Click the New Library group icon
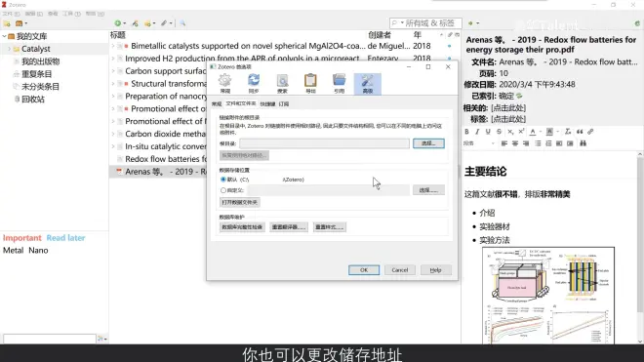The width and height of the screenshot is (644, 362). 19,23
